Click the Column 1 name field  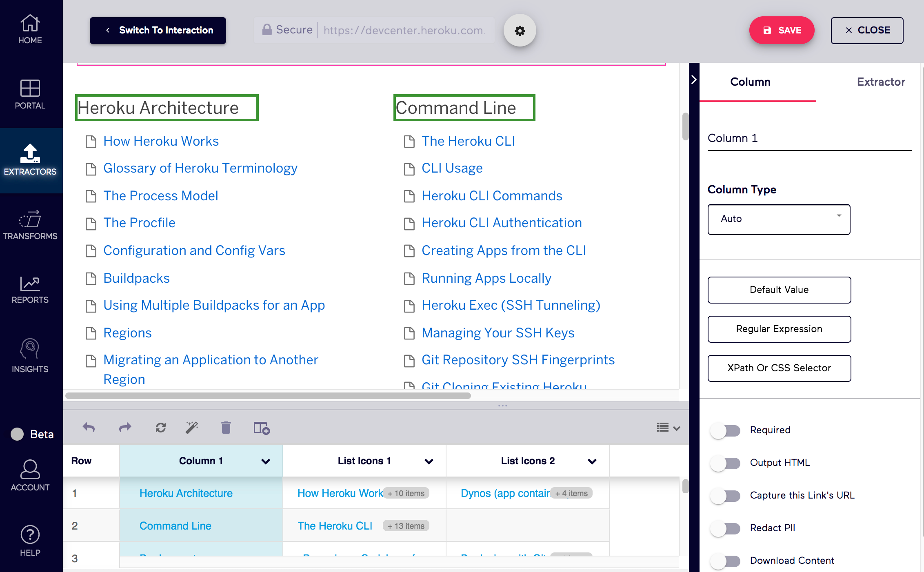[808, 138]
